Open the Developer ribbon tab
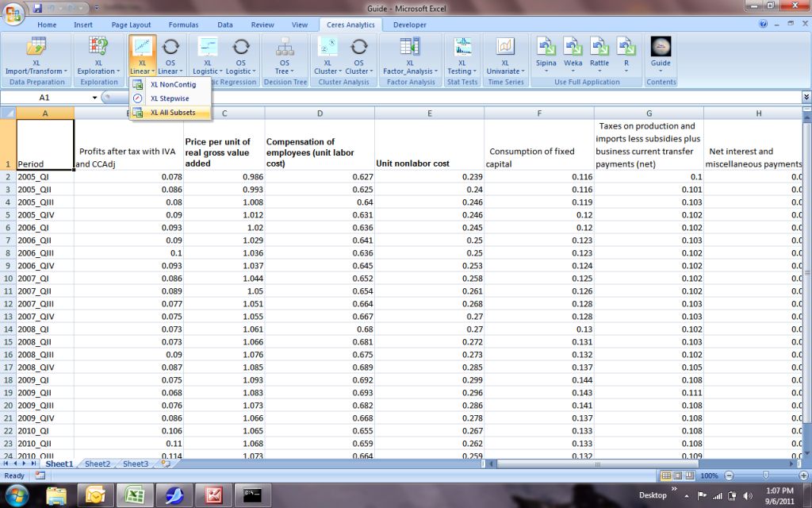Screen dimensions: 812x508 point(410,25)
